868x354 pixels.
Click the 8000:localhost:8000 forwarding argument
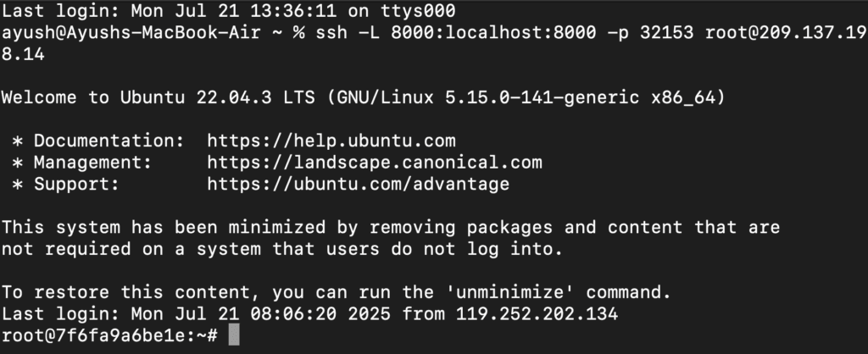[x=493, y=33]
